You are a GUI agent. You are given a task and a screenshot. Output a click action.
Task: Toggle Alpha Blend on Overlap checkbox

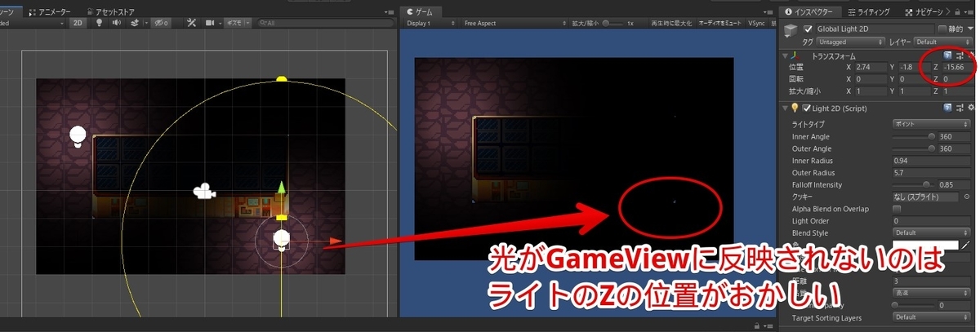[897, 209]
